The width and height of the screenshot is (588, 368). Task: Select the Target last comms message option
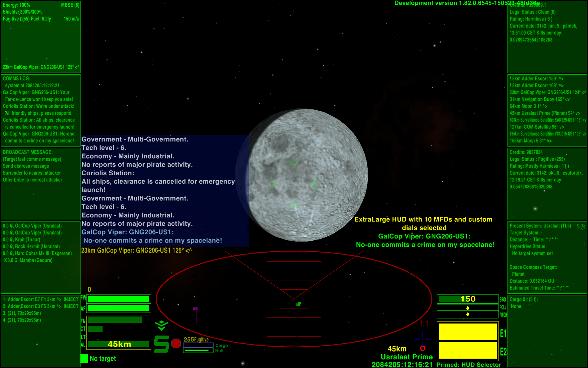[32, 159]
